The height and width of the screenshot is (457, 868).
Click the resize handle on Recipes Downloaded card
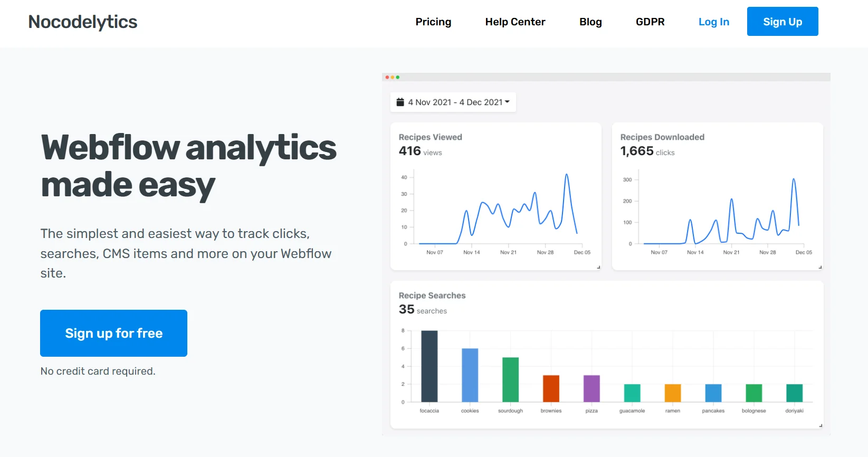pyautogui.click(x=819, y=268)
